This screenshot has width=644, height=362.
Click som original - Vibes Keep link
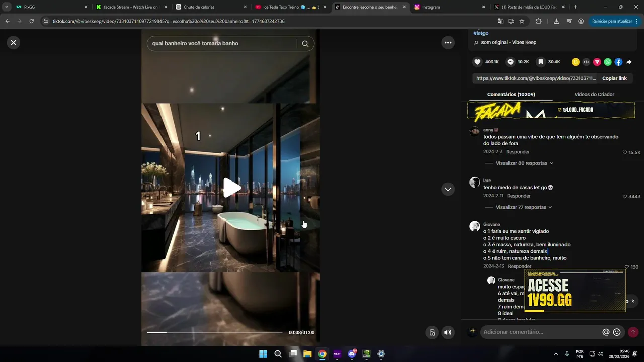(509, 42)
